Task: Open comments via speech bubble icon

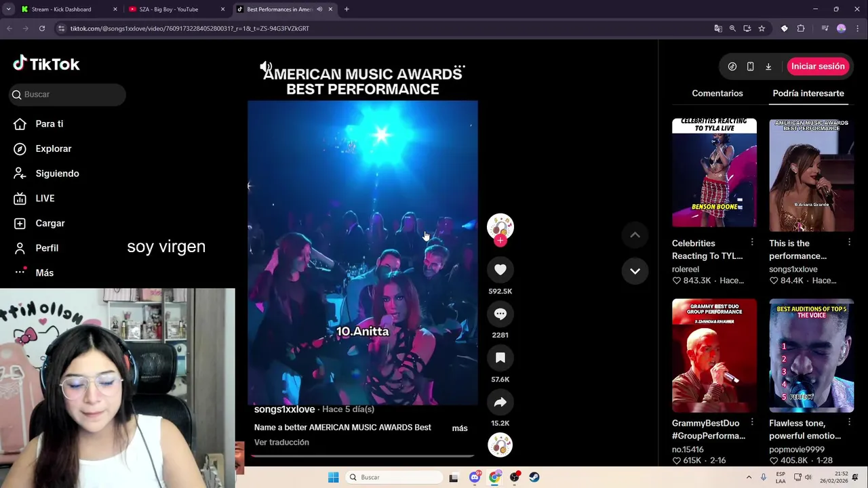Action: [x=500, y=314]
